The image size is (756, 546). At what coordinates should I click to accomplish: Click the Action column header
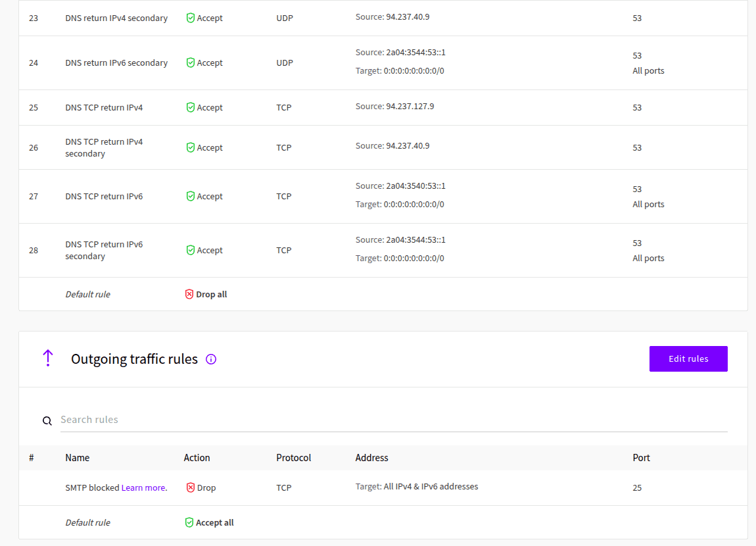[x=197, y=458]
